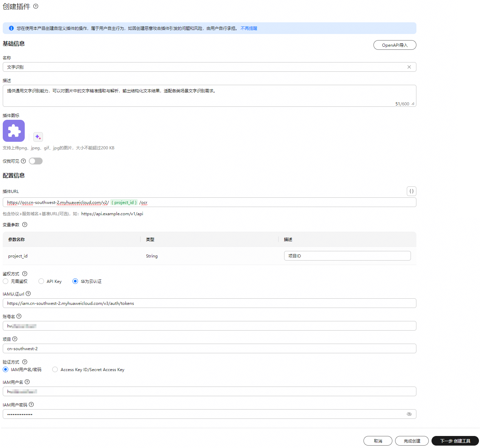The image size is (481, 448).
Task: Click the IAM用户名 input field
Action: [210, 391]
